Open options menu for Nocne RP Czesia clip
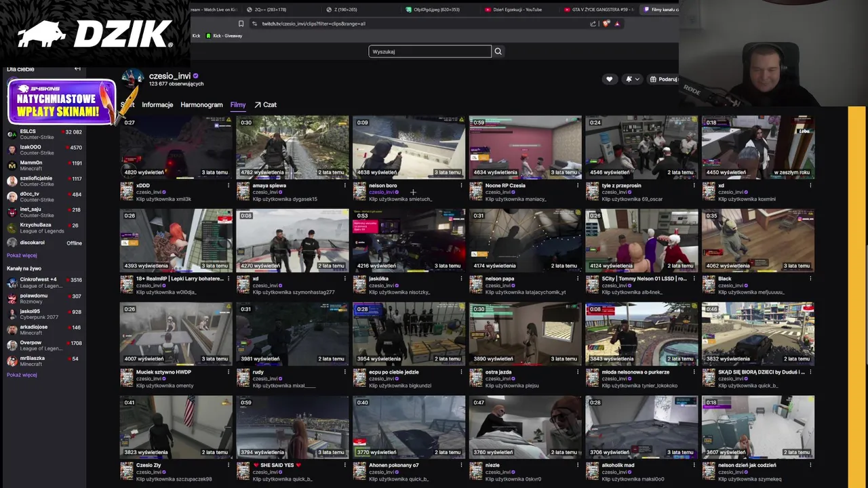Screen dimensions: 868x488 point(578,185)
